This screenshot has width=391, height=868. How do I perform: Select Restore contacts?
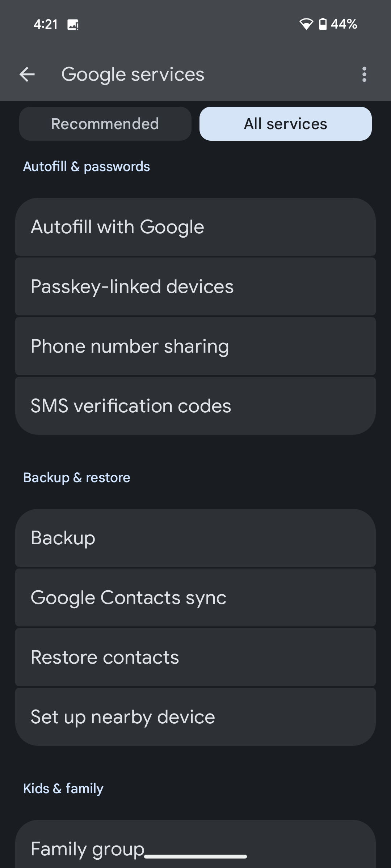195,657
